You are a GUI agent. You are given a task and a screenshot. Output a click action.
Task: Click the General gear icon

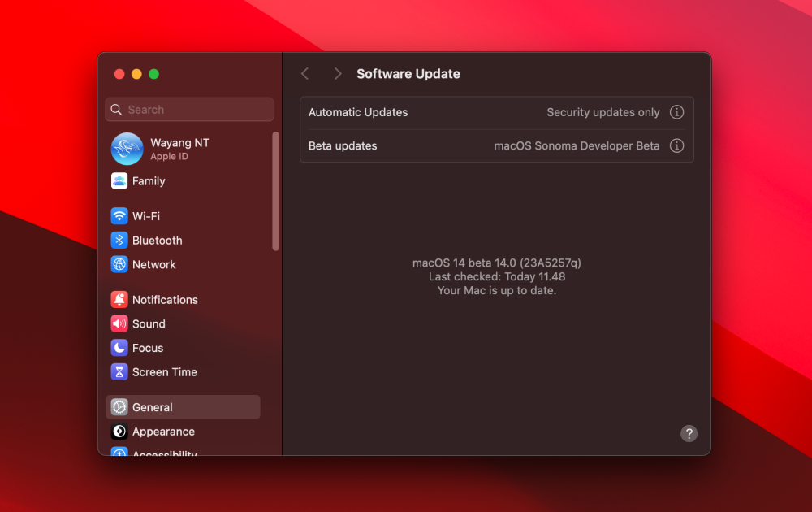point(119,407)
